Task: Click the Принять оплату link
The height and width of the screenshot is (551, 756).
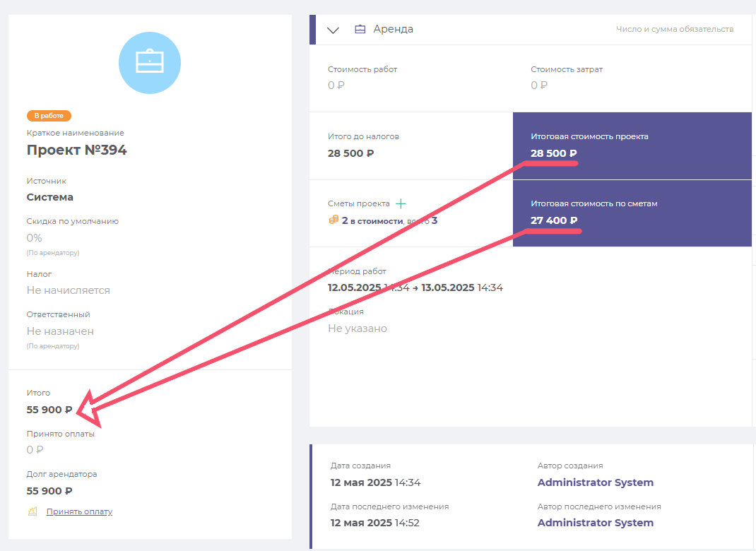Action: click(x=79, y=511)
